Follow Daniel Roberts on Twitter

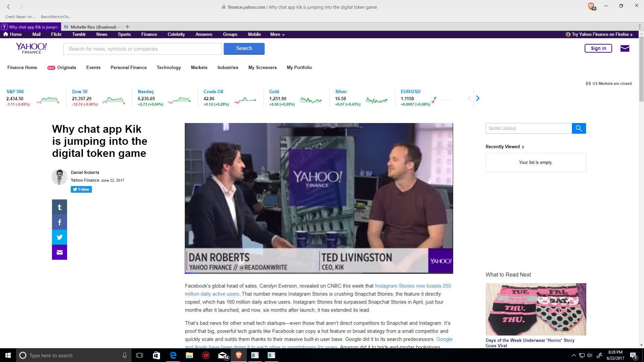pyautogui.click(x=81, y=189)
